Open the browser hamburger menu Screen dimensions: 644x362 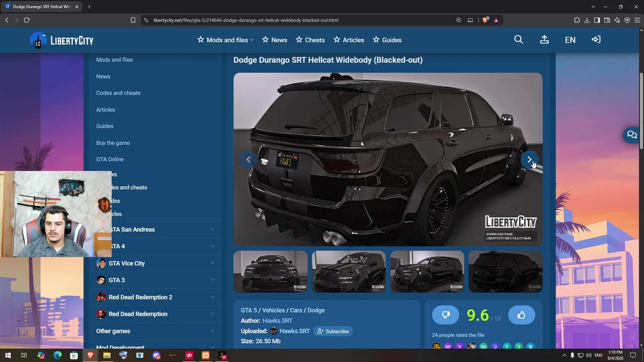click(x=637, y=20)
